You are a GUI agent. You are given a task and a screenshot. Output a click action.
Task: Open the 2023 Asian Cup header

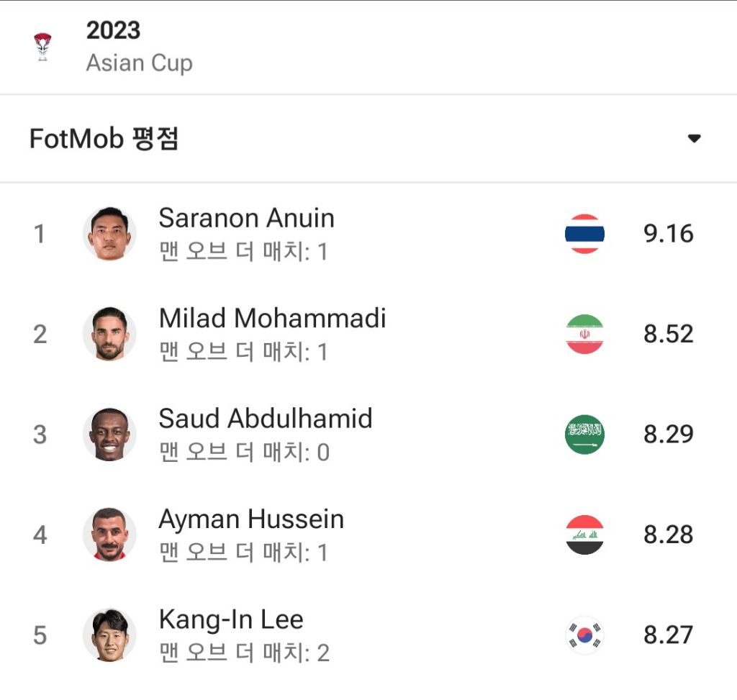click(139, 47)
